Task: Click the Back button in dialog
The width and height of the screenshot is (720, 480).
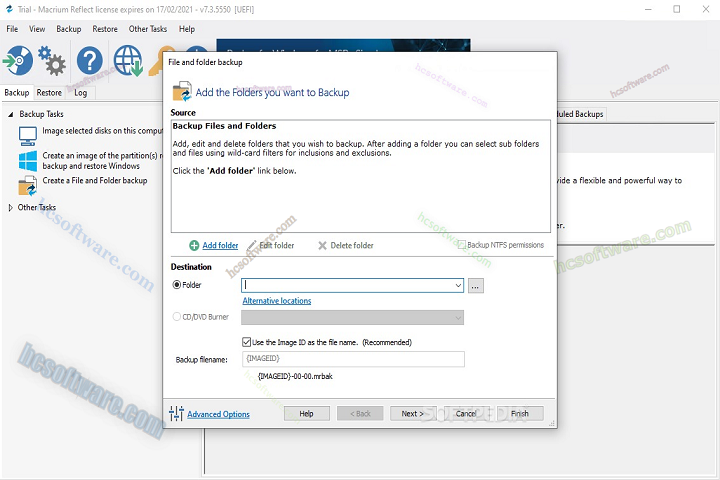Action: [x=360, y=413]
